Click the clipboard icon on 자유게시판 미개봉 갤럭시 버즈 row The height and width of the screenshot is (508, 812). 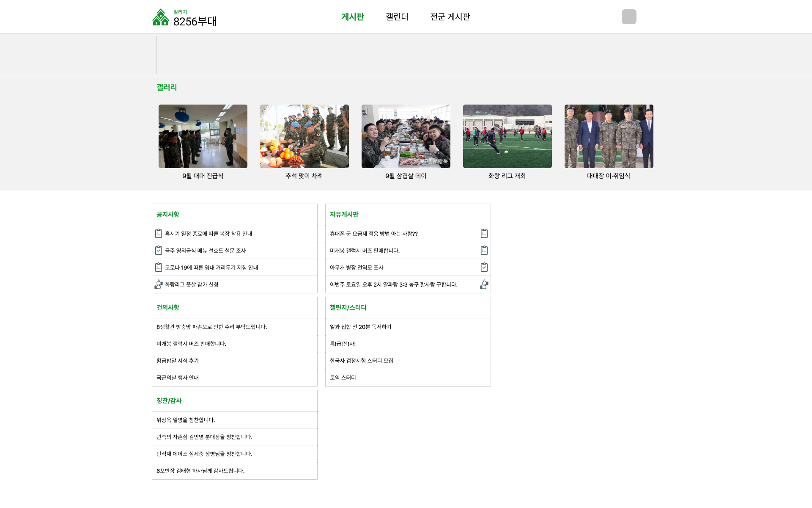click(x=484, y=251)
